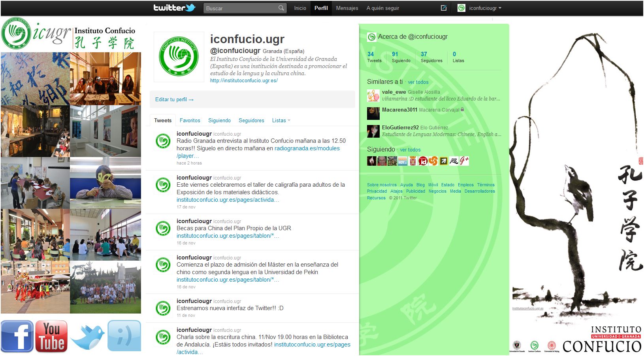Open 'Privacidad' footer link
The image size is (644, 356).
point(377,191)
